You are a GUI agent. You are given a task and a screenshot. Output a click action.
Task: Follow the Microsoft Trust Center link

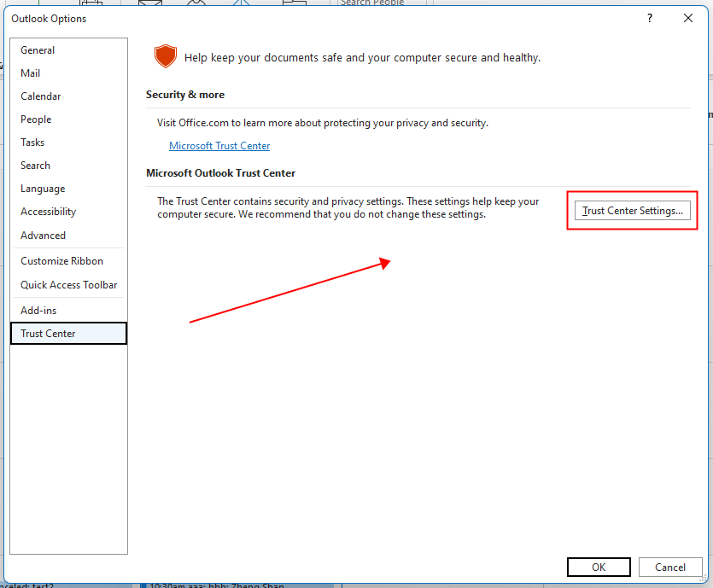tap(219, 146)
